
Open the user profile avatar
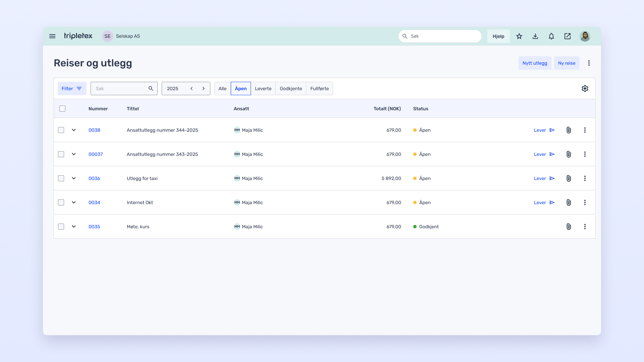coord(585,36)
